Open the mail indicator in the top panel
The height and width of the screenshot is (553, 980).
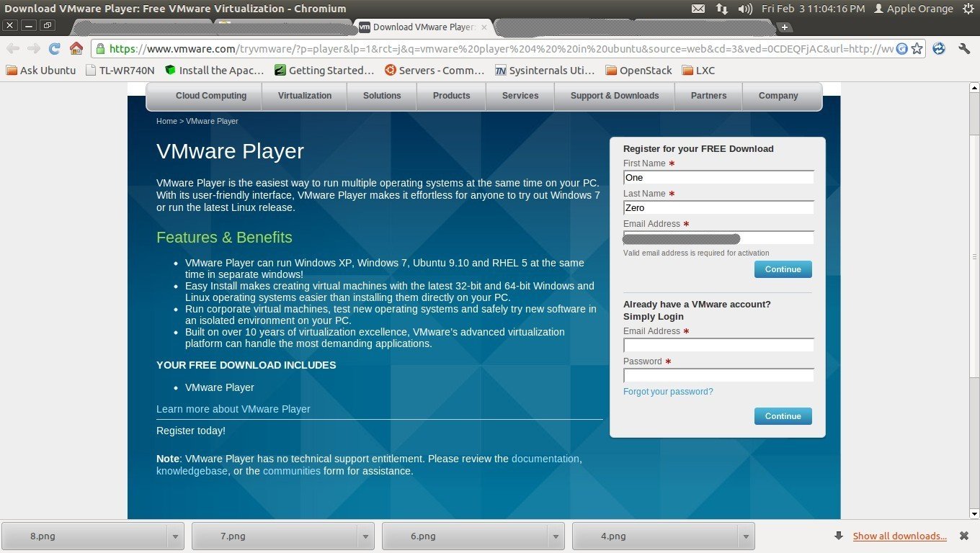[698, 9]
